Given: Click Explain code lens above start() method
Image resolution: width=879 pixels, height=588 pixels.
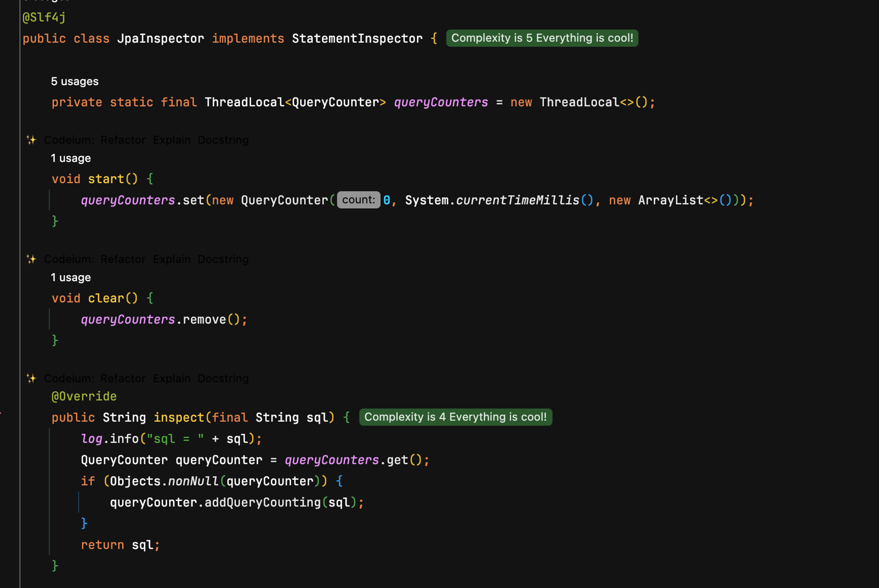Looking at the screenshot, I should click(171, 140).
